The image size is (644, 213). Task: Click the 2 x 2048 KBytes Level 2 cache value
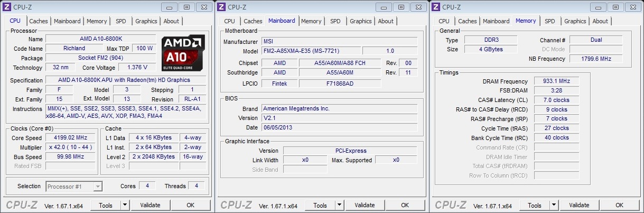pyautogui.click(x=154, y=156)
